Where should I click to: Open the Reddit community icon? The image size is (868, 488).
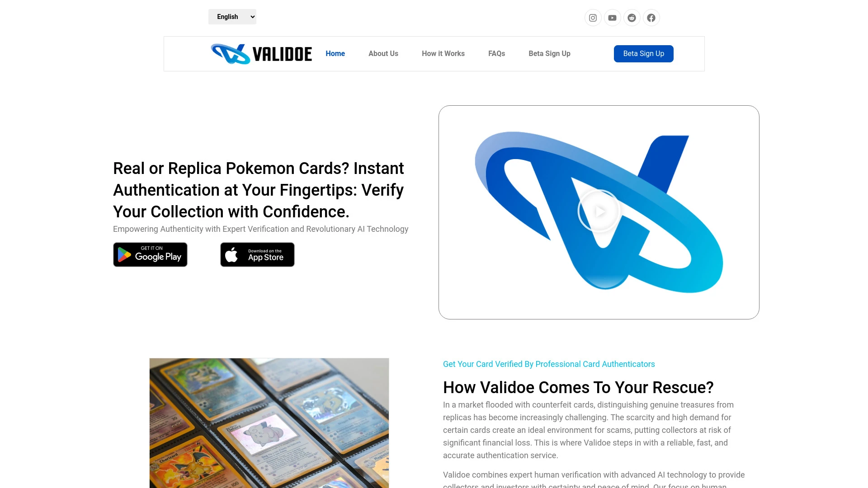pyautogui.click(x=631, y=18)
